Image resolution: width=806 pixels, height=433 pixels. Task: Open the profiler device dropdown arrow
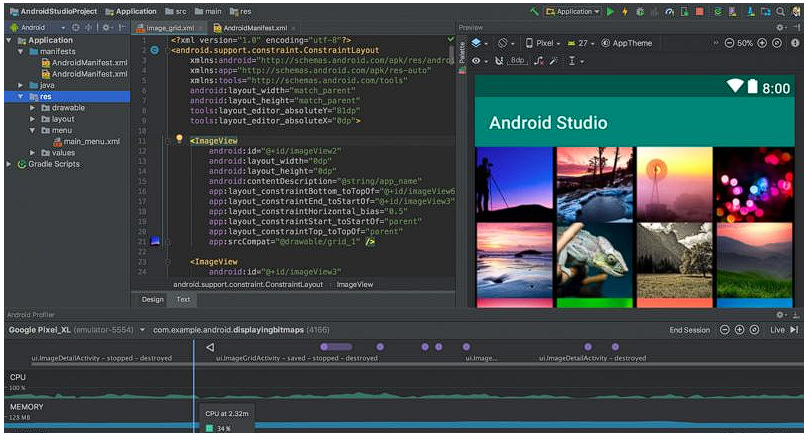tap(142, 330)
